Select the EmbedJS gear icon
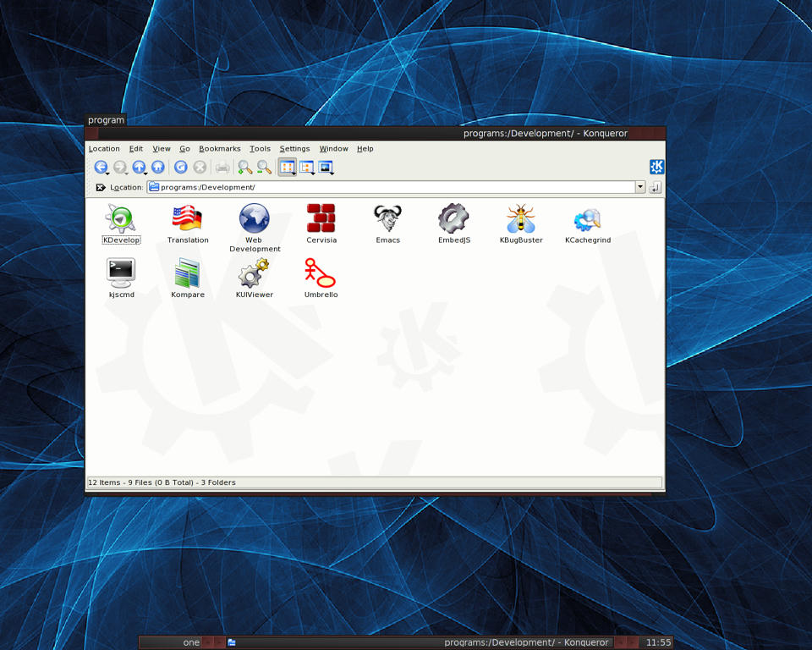812x650 pixels. point(453,218)
